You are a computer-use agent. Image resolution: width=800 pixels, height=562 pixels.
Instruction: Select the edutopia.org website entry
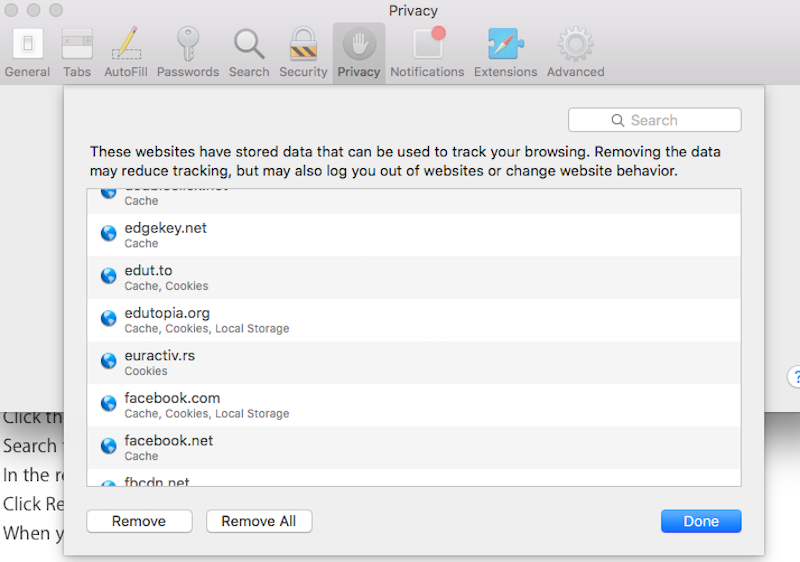click(x=414, y=320)
